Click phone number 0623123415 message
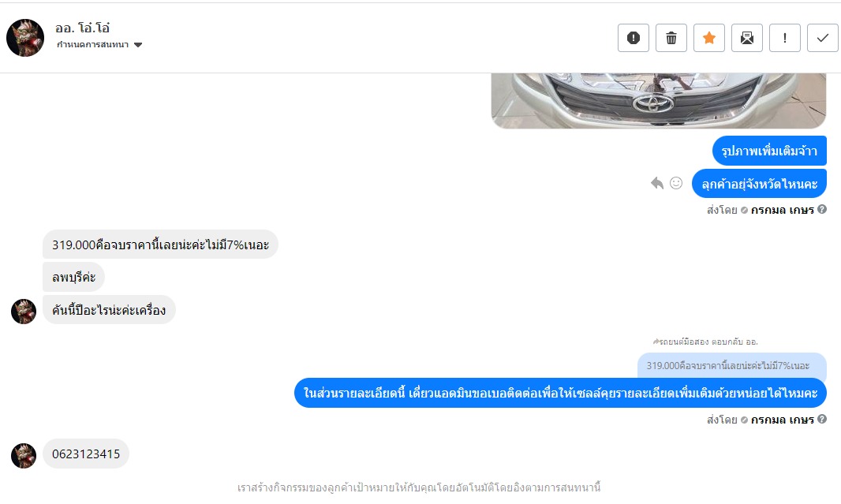The width and height of the screenshot is (841, 504). click(86, 454)
